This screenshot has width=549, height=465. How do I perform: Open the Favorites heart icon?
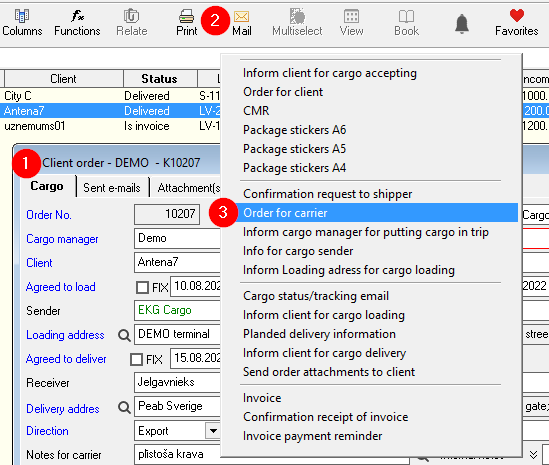pyautogui.click(x=517, y=16)
